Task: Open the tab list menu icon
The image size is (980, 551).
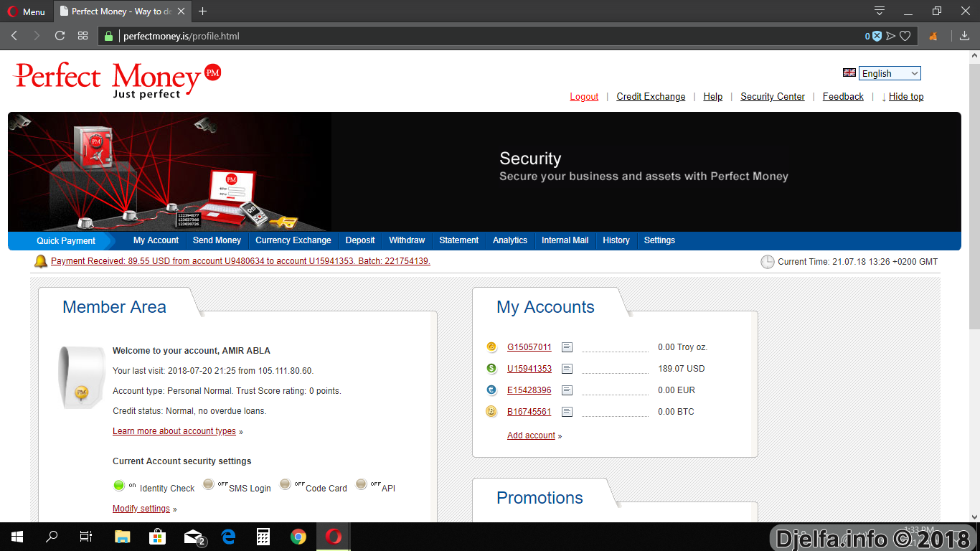Action: click(x=880, y=11)
